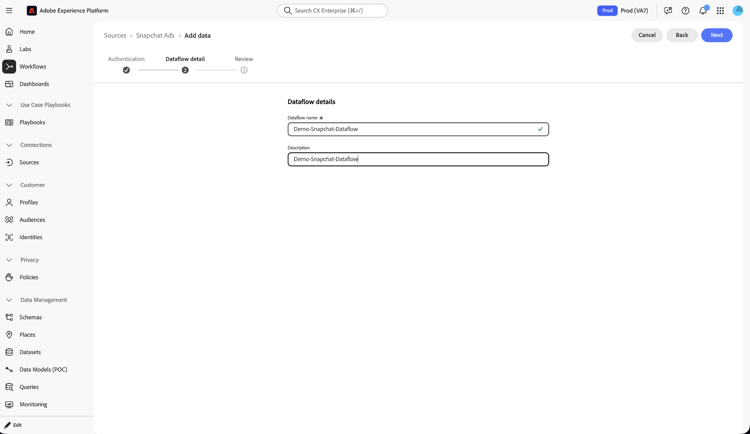This screenshot has height=434, width=750.
Task: Open the Sources breadcrumb link
Action: (115, 35)
